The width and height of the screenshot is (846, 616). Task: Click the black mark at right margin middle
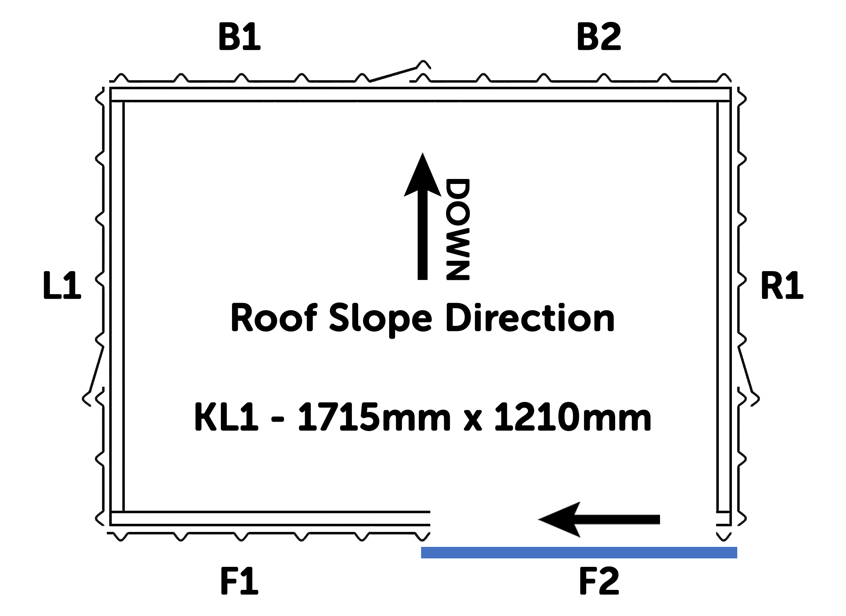pos(784,285)
